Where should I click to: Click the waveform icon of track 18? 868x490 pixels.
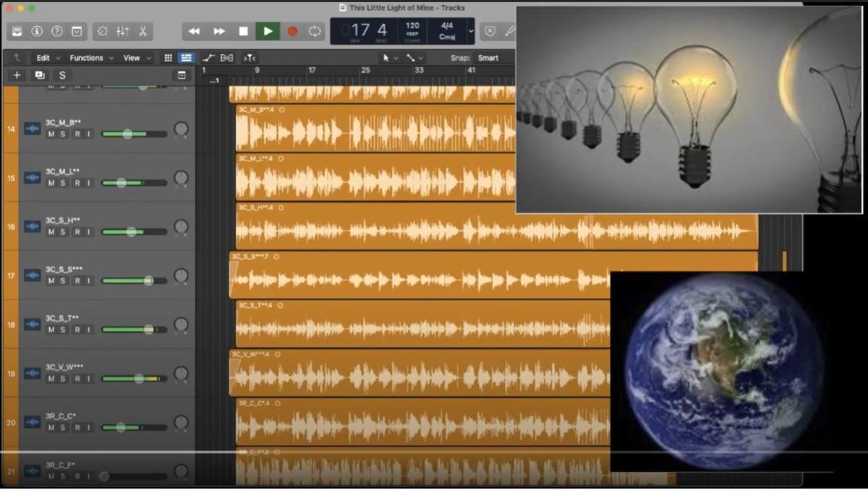[33, 324]
